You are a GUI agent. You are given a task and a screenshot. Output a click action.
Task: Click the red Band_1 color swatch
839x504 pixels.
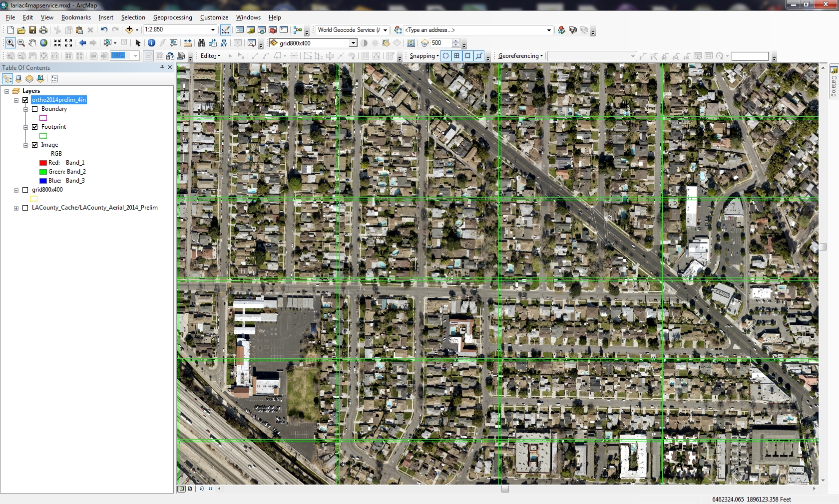point(43,163)
